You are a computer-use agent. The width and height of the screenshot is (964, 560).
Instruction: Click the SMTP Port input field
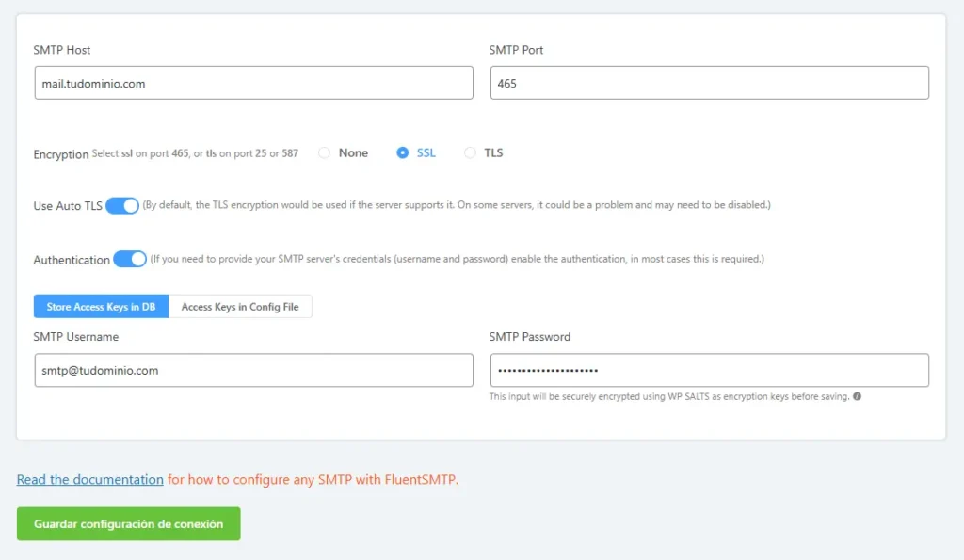(710, 83)
